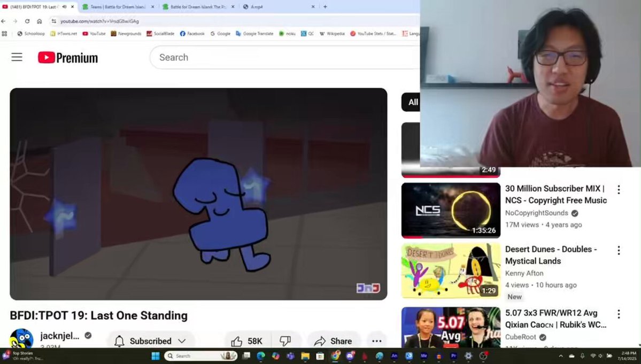Screen dimensions: 641x364
Task: Open options menu for NCS 30 Million video
Action: click(x=619, y=190)
